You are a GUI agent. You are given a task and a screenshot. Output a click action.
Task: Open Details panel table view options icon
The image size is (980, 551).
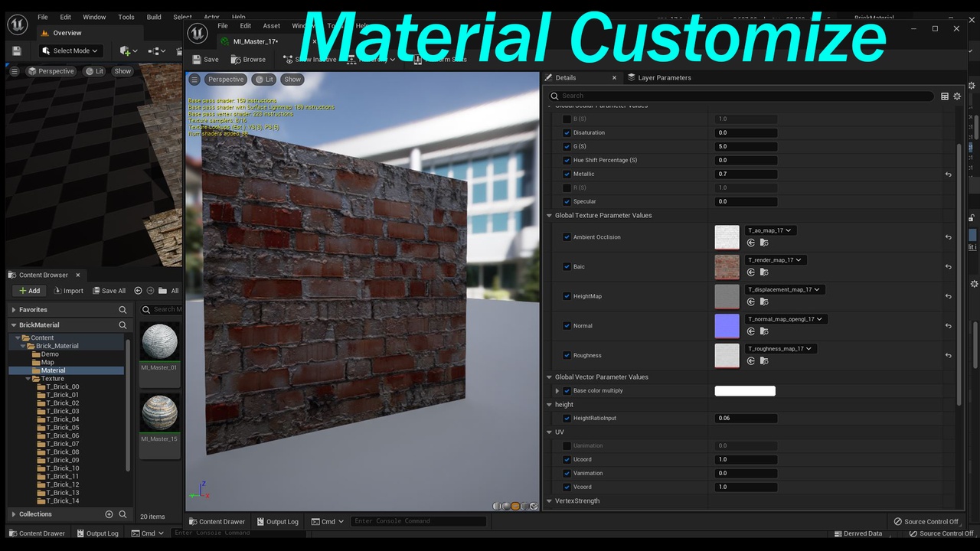(x=945, y=96)
